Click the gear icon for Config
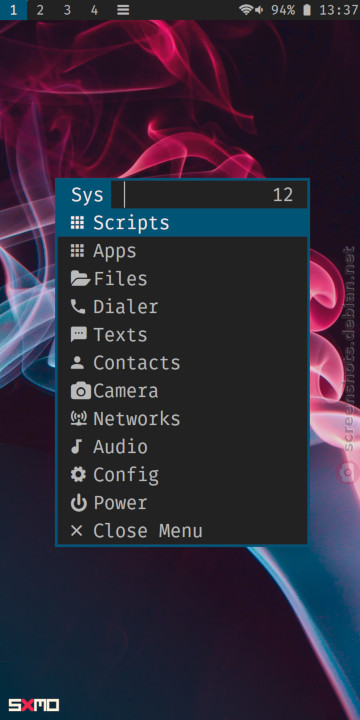360x720 pixels. 78,475
